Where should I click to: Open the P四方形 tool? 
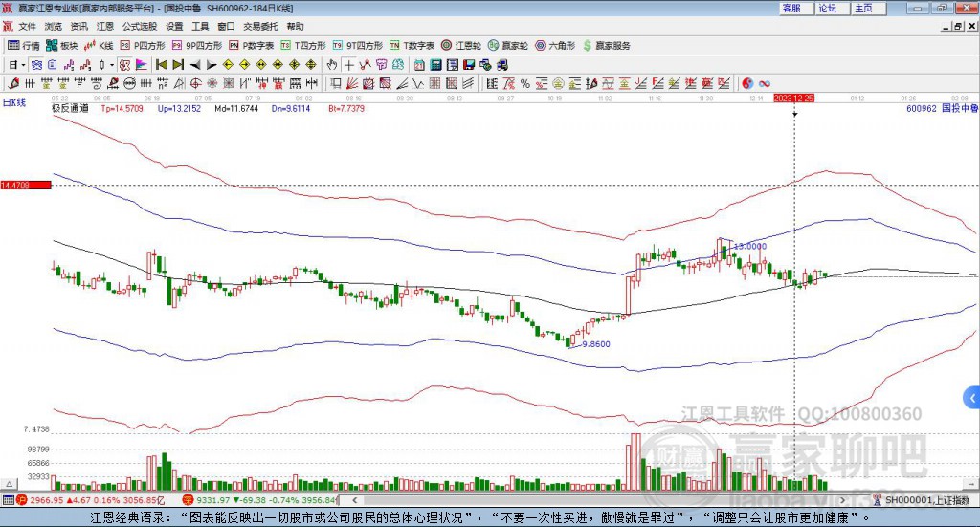(x=143, y=46)
